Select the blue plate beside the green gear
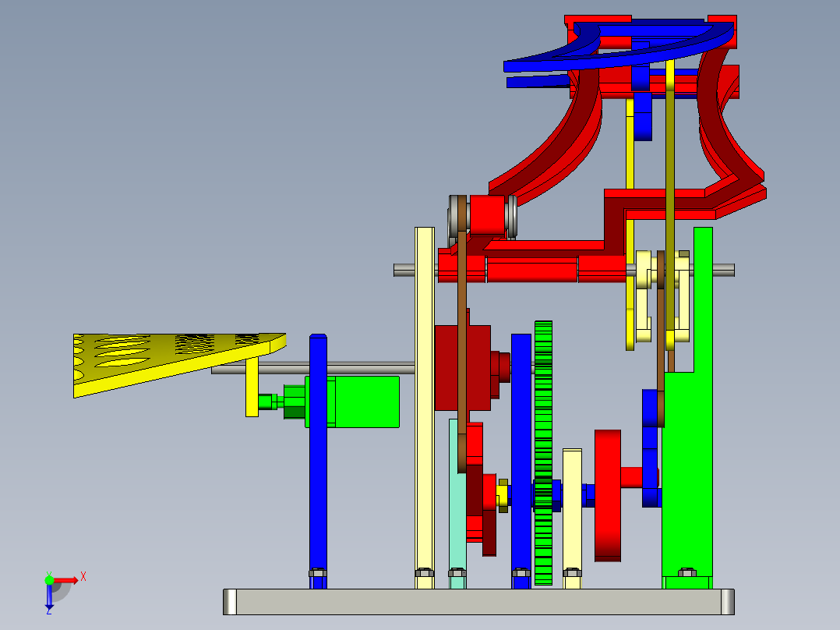The width and height of the screenshot is (840, 630). click(521, 461)
